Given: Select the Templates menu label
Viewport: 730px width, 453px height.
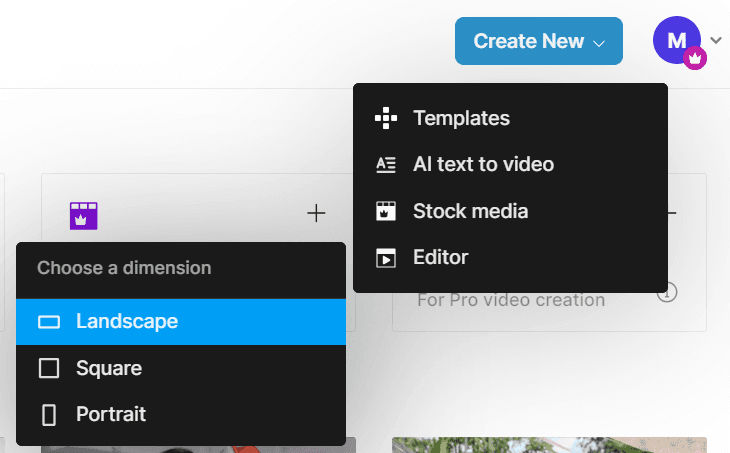Looking at the screenshot, I should [461, 118].
